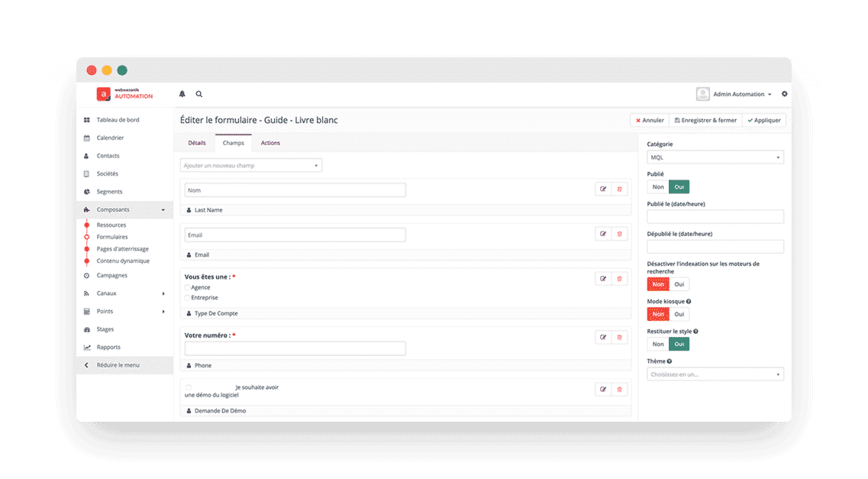Click the Appliquer button
This screenshot has width=868, height=479.
click(764, 120)
